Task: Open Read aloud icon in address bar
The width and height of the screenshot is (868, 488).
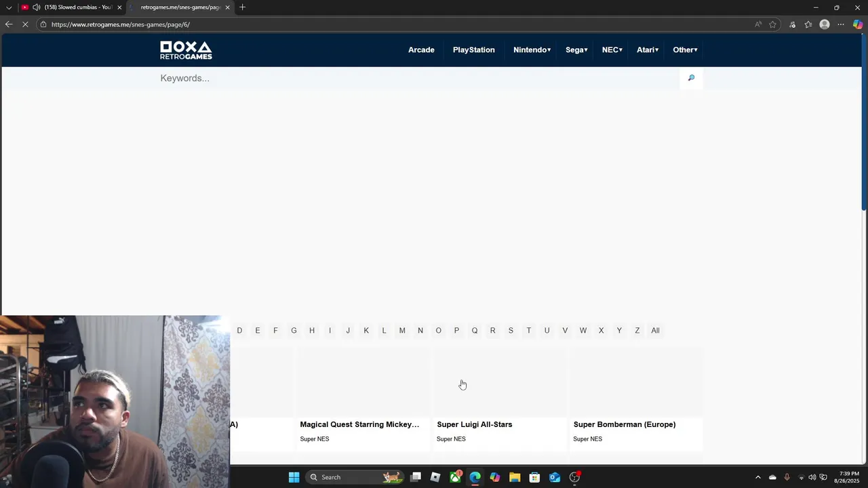Action: [758, 24]
